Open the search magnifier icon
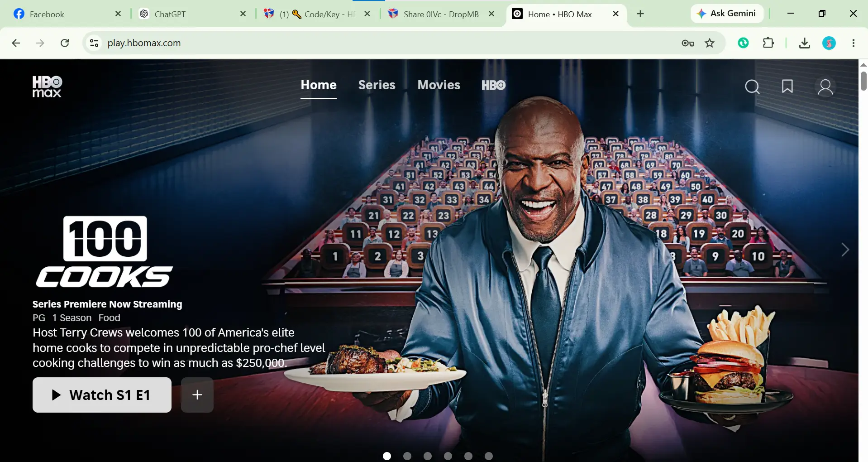Viewport: 868px width, 462px height. (x=752, y=87)
